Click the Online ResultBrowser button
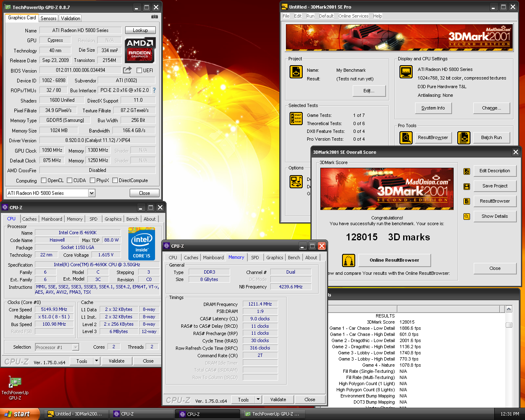 395,260
